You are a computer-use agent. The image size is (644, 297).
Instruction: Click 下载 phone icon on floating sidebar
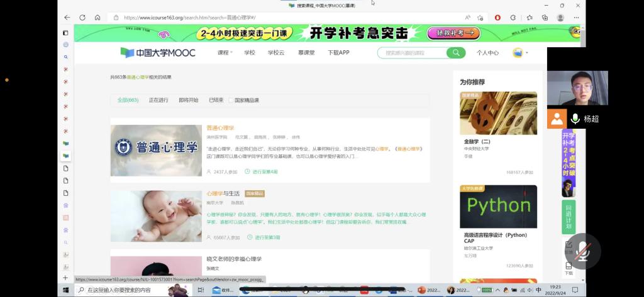pyautogui.click(x=569, y=268)
